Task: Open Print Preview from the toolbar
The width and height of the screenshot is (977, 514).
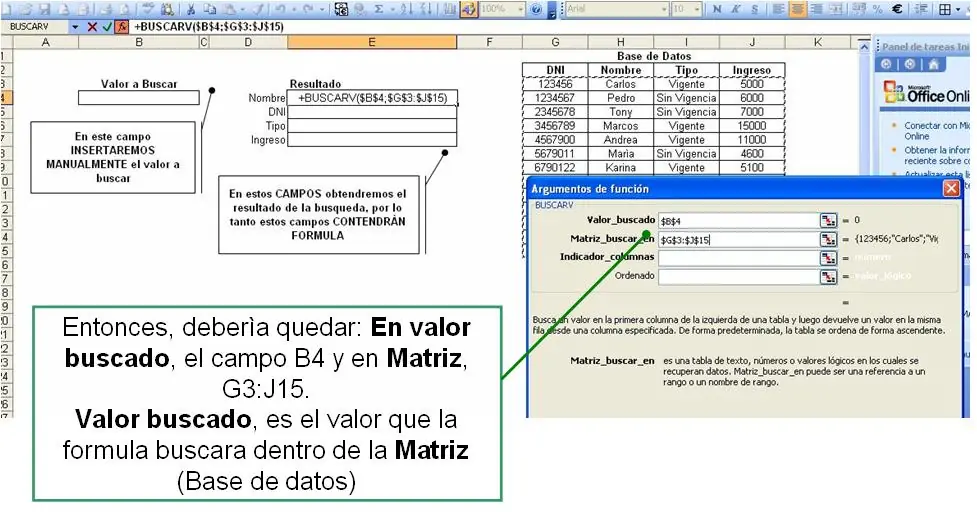Action: pos(125,9)
